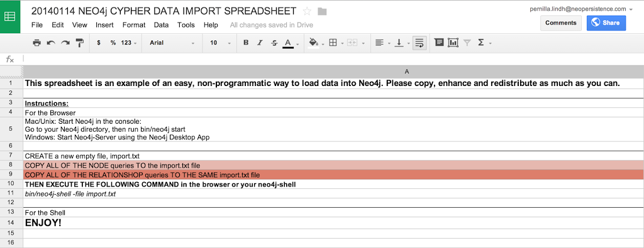644x248 pixels.
Task: Open the Help menu
Action: pyautogui.click(x=211, y=25)
